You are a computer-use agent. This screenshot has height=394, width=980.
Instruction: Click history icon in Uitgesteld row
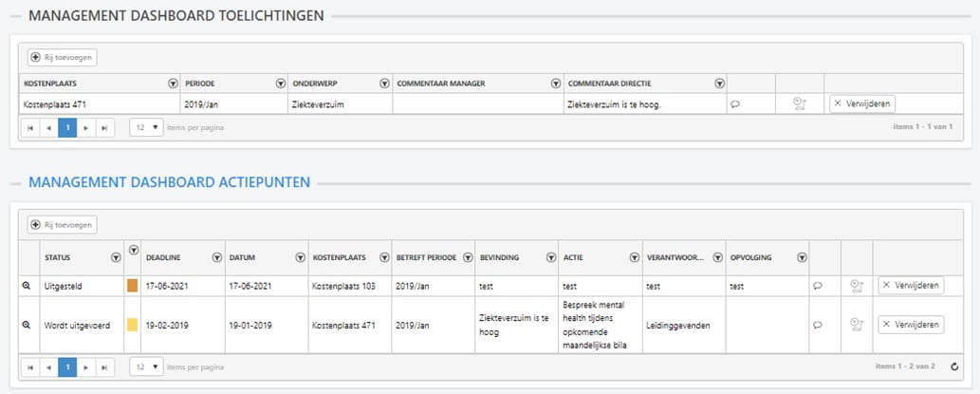tap(856, 285)
